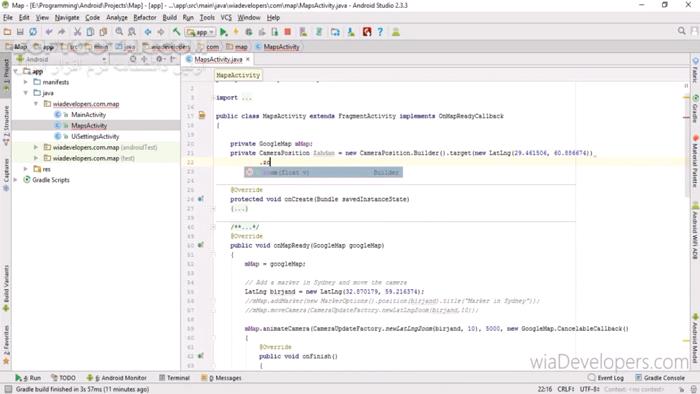Open the TODO tool window
Image resolution: width=700 pixels, height=394 pixels.
[63, 377]
